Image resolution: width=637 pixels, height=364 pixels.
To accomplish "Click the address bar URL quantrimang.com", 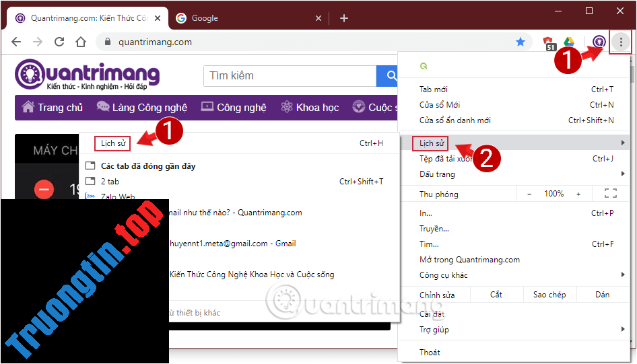I will [x=155, y=42].
